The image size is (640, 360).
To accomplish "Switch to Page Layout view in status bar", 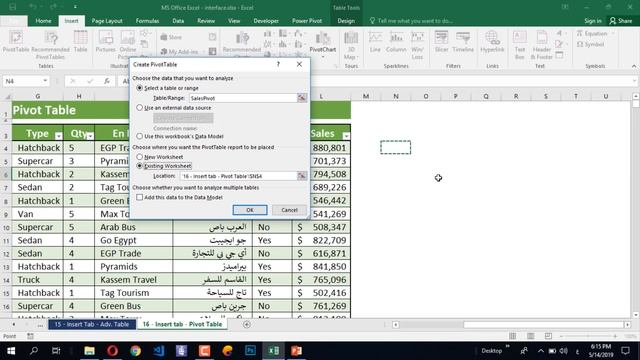I will (531, 336).
